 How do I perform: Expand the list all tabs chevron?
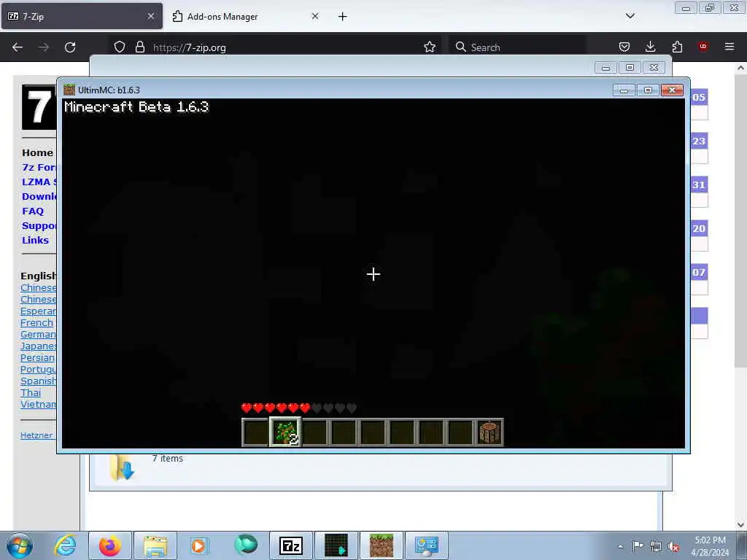[x=630, y=16]
